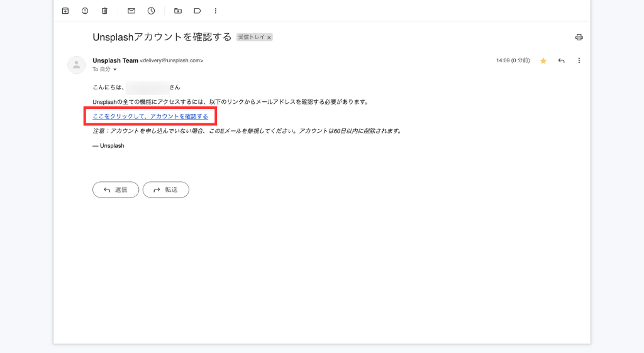Click the — Unsplash signature text
644x353 pixels.
click(x=108, y=145)
